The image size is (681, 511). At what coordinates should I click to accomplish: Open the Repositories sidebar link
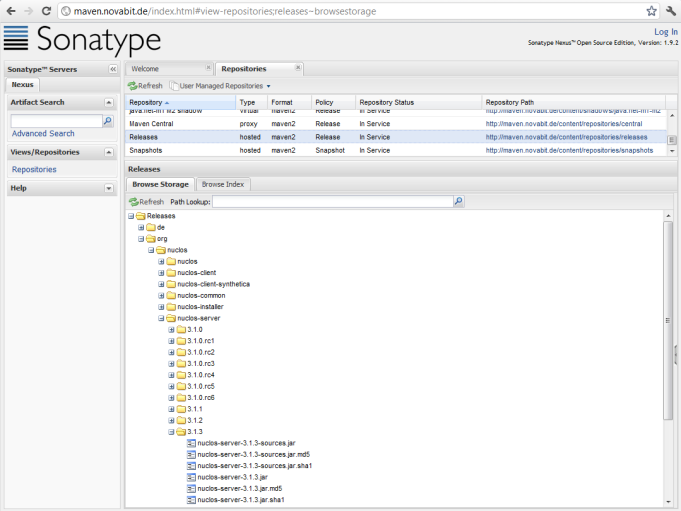tap(34, 169)
